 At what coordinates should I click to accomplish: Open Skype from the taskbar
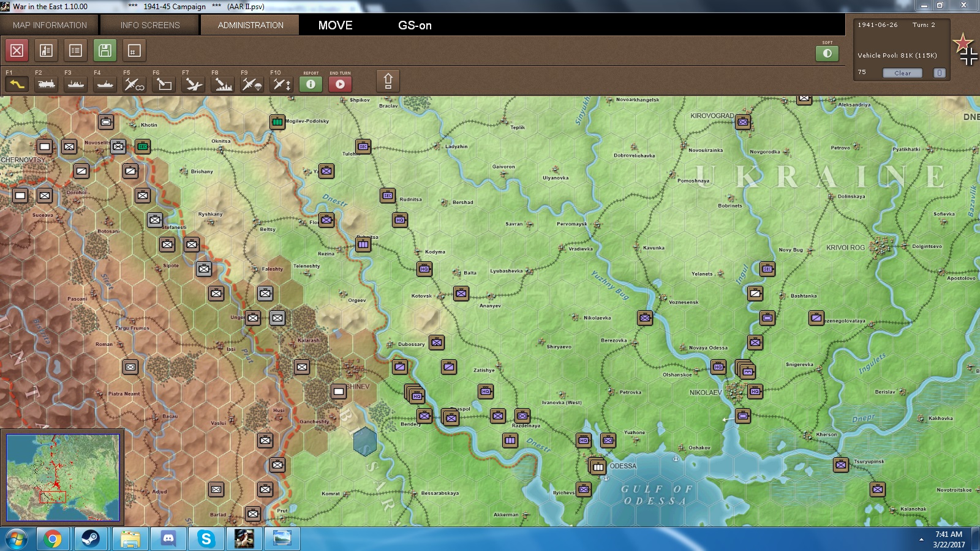click(206, 539)
